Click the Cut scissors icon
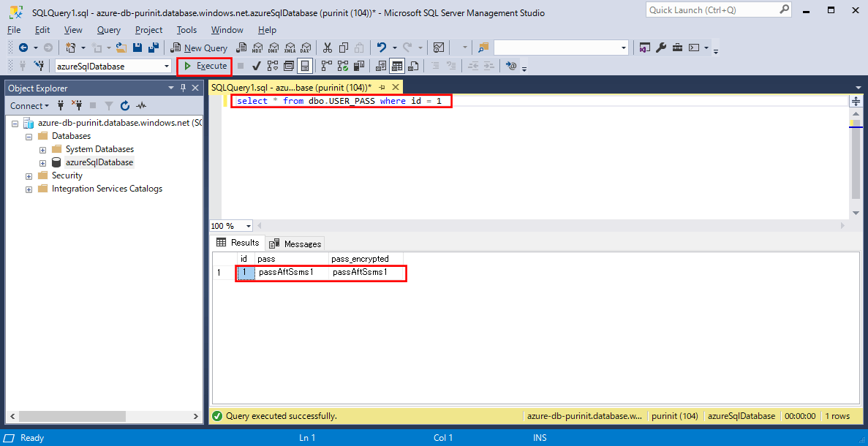868x446 pixels. [x=327, y=48]
